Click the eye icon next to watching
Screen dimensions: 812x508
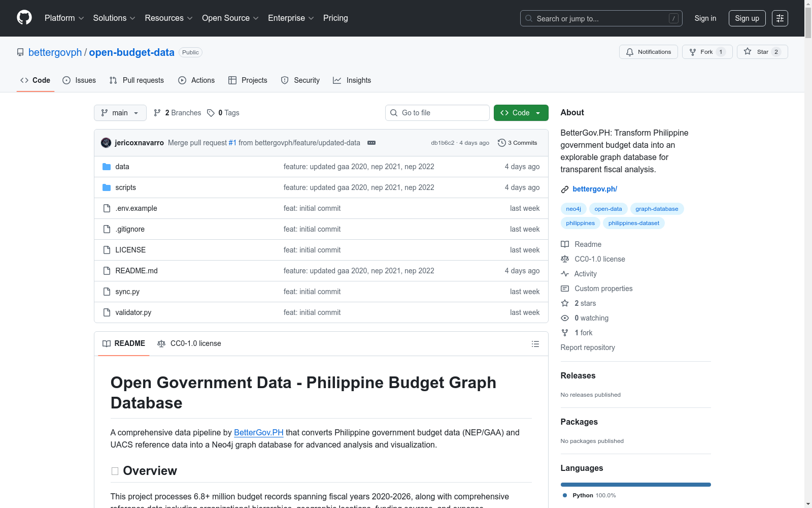[x=565, y=318]
